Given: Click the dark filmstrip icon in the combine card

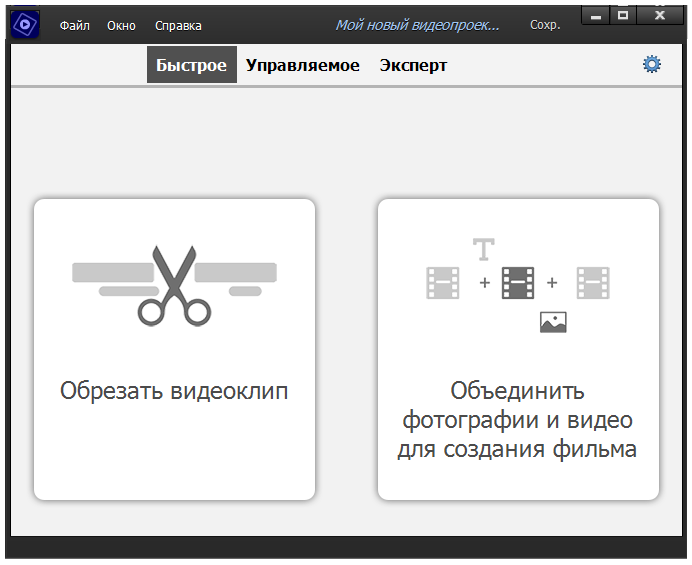Looking at the screenshot, I should [518, 282].
